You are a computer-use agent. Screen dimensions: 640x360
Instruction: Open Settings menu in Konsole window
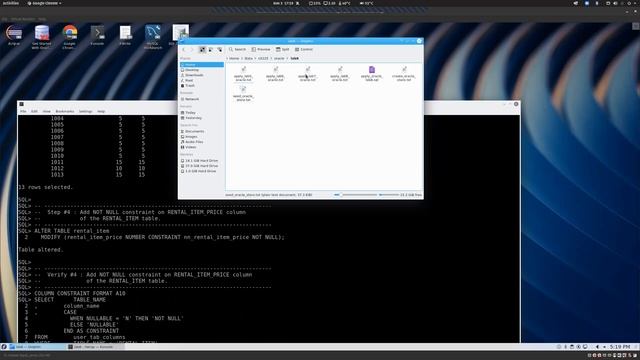tap(85, 111)
